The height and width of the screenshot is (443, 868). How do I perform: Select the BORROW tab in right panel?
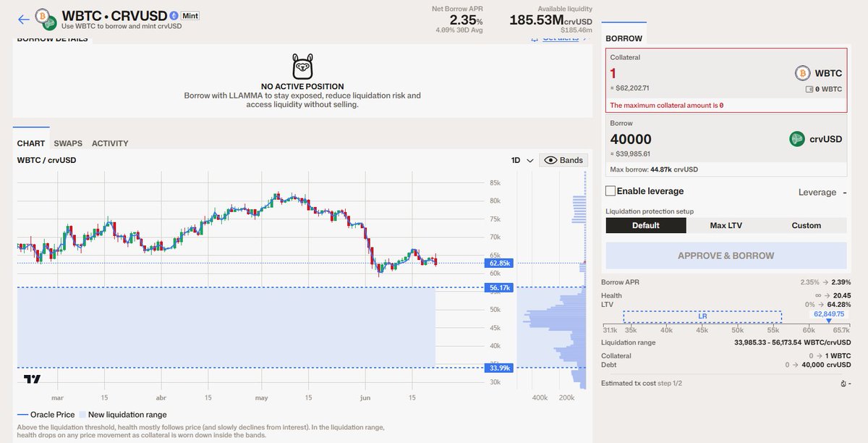tap(624, 38)
